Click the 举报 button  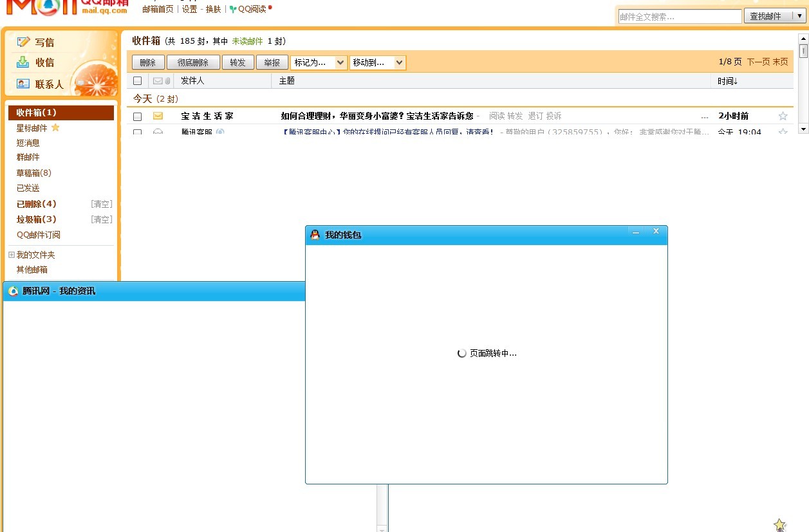[x=272, y=62]
